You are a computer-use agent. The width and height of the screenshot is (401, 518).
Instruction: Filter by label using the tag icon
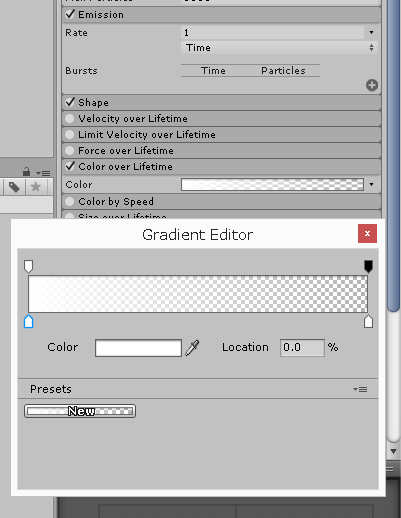[14, 187]
